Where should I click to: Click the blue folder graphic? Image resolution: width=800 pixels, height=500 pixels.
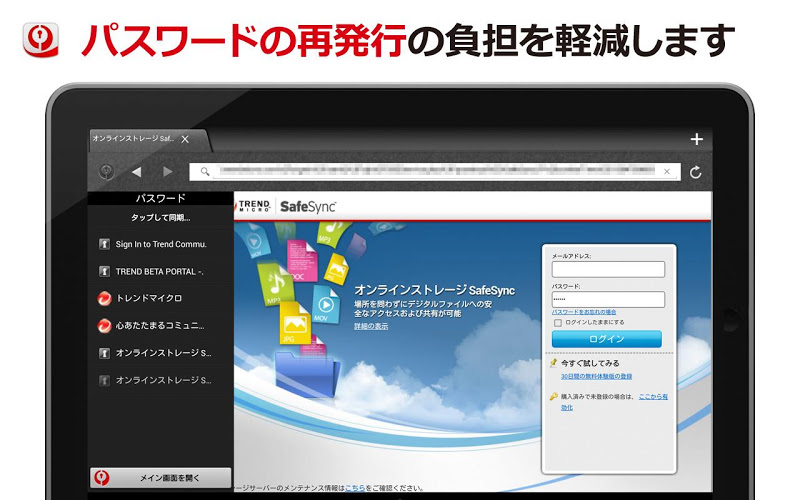tap(308, 374)
